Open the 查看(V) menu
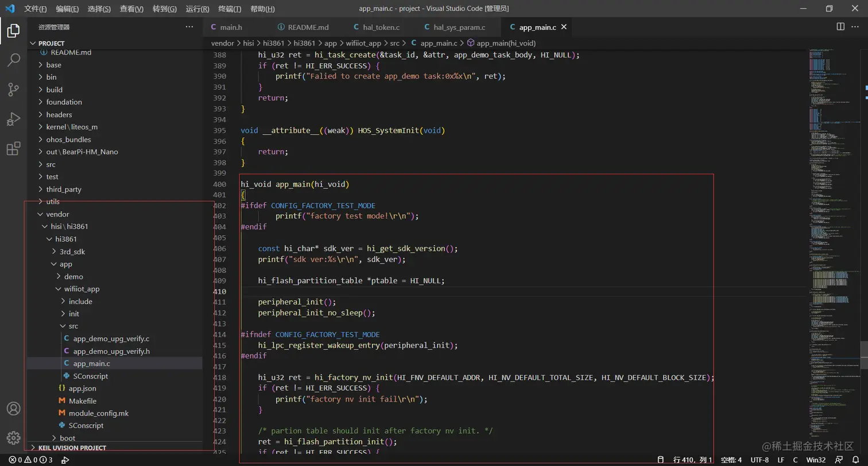 [x=131, y=9]
